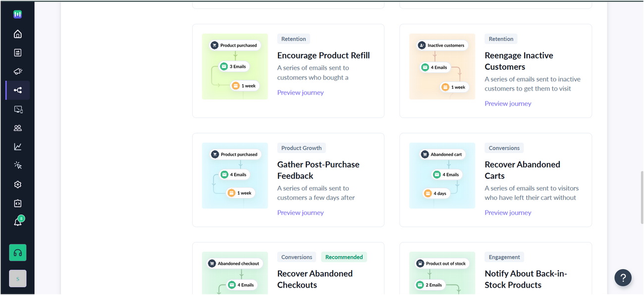Open the Recover Abandoned Checkouts title
This screenshot has height=295, width=644.
coord(315,279)
